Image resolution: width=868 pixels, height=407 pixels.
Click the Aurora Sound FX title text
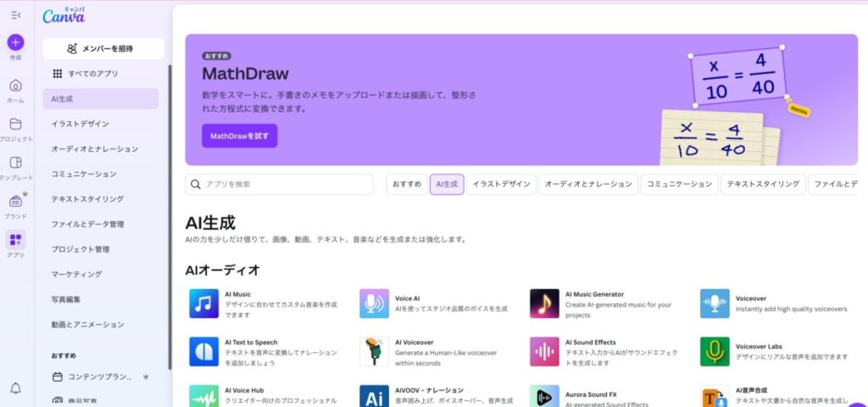591,395
